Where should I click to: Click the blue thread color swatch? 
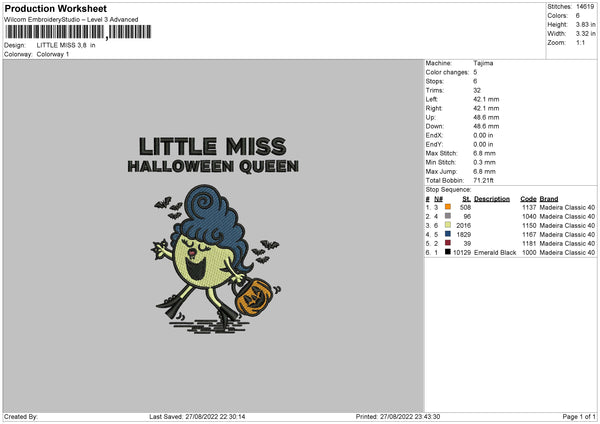click(448, 234)
